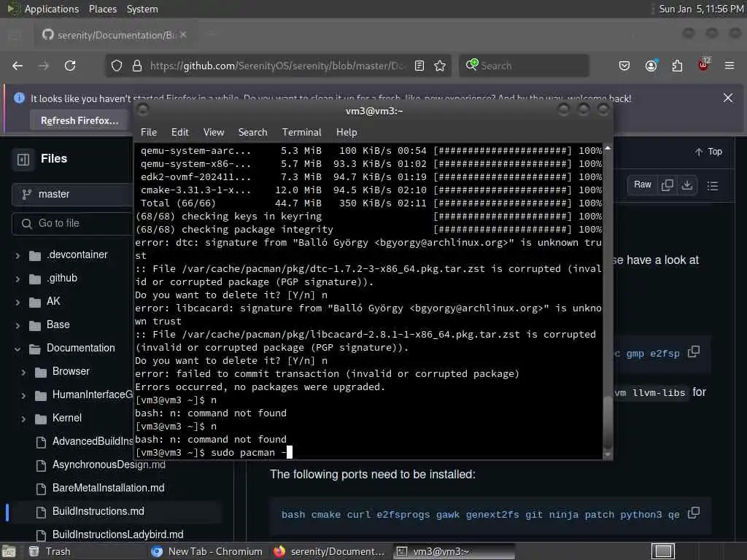Click the workspace switcher in bottom panel
The height and width of the screenshot is (560, 747).
pyautogui.click(x=662, y=551)
